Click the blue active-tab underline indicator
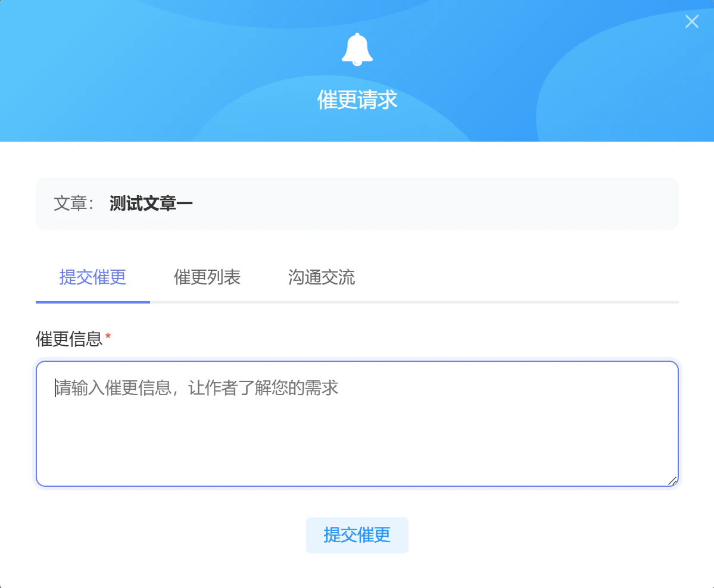This screenshot has height=588, width=714. click(92, 302)
